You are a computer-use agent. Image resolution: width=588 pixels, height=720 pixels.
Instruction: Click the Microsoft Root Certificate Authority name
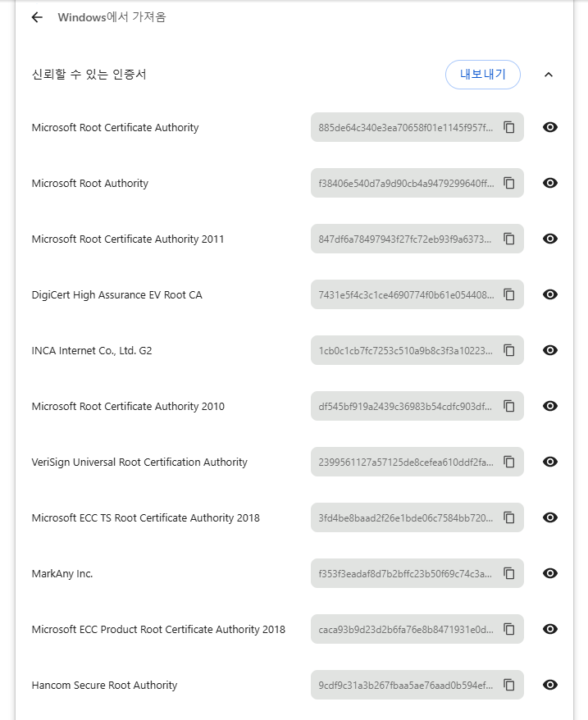pyautogui.click(x=116, y=128)
